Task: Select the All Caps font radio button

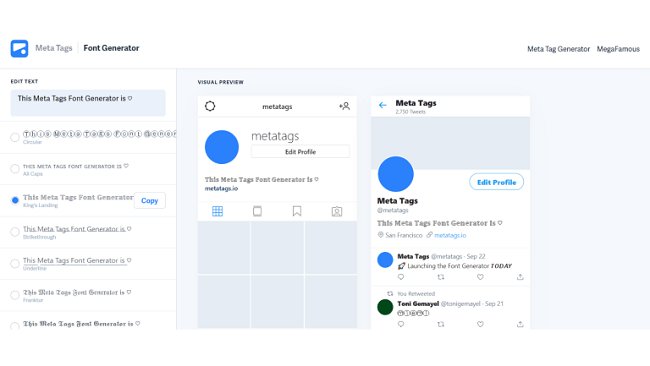Action: pos(15,169)
